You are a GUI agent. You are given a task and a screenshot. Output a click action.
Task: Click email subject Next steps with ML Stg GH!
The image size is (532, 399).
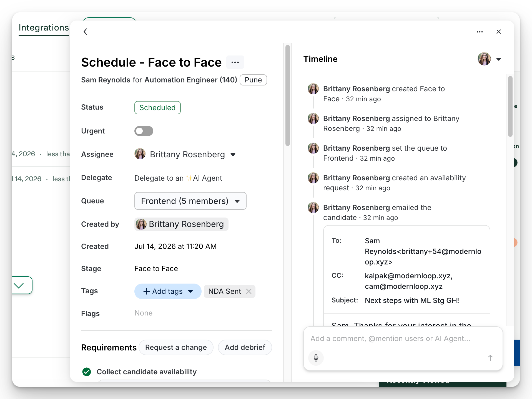coord(412,300)
